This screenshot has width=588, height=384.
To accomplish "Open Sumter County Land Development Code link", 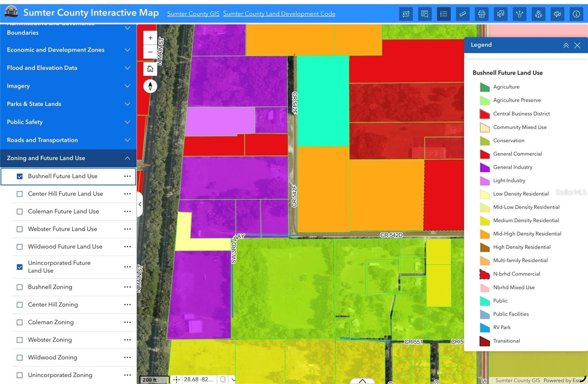I will coord(279,14).
